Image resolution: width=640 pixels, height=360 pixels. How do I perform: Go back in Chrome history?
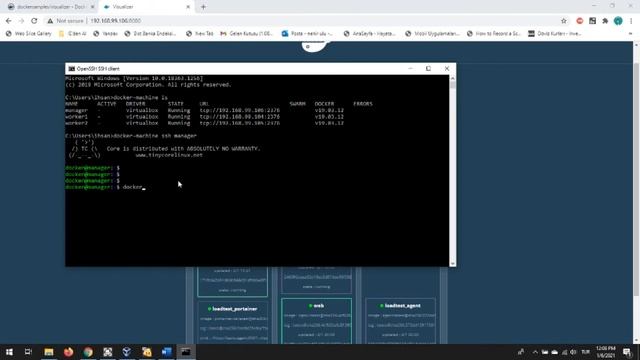tap(9, 21)
